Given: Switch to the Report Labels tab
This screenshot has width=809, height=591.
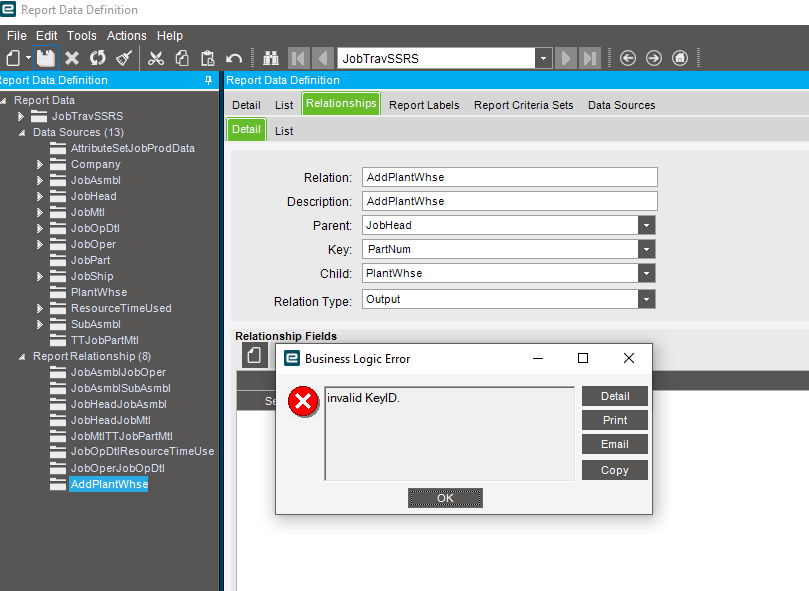Looking at the screenshot, I should 424,105.
